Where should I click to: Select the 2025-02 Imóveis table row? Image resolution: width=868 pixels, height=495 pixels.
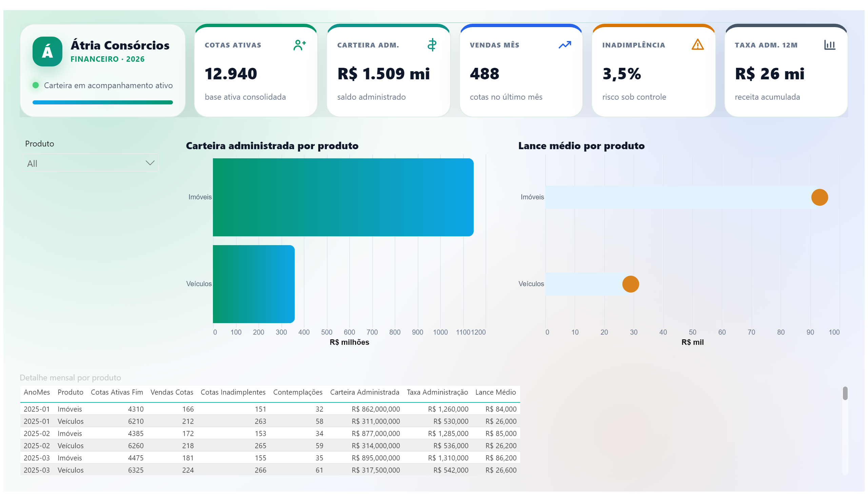click(270, 434)
